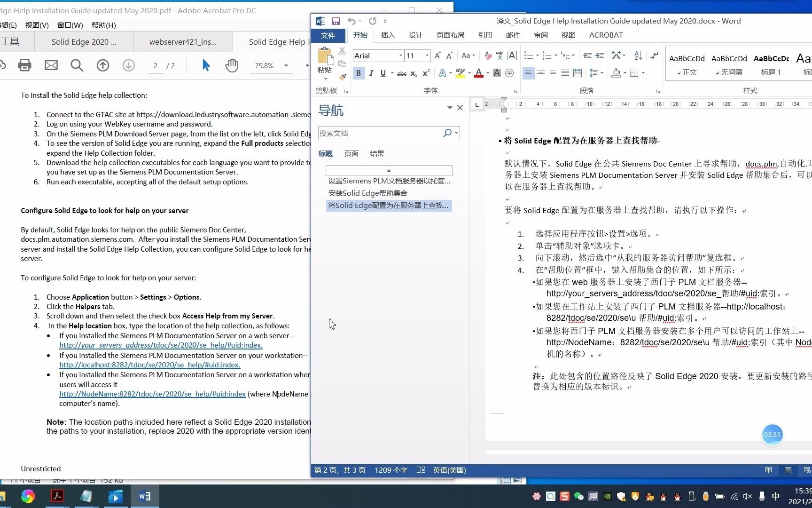The height and width of the screenshot is (508, 812).
Task: Toggle italic formatting in the font group
Action: click(x=371, y=73)
